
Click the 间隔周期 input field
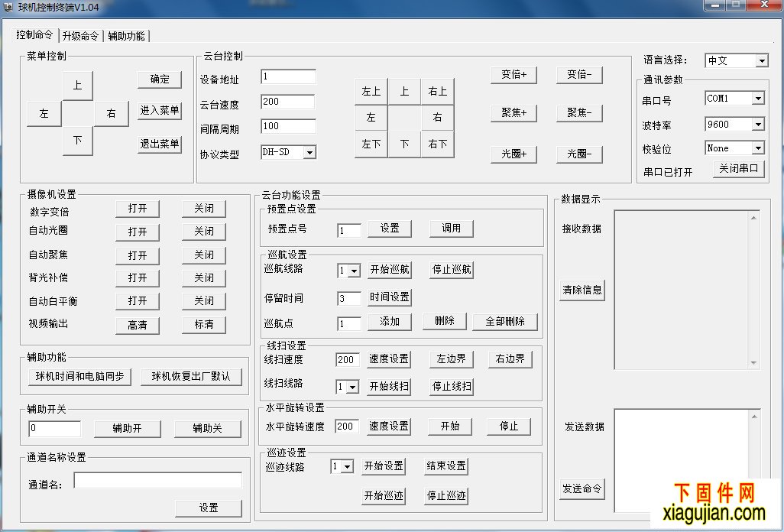coord(289,126)
